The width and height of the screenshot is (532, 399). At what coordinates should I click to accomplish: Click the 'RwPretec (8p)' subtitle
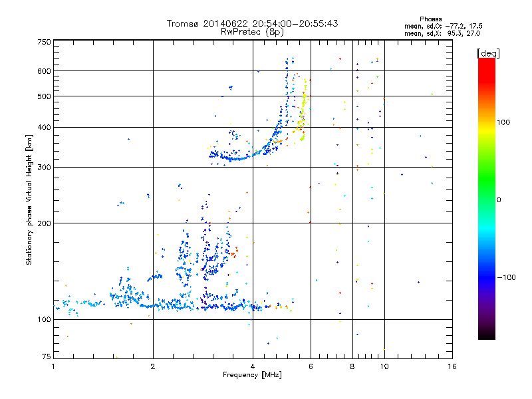point(252,32)
